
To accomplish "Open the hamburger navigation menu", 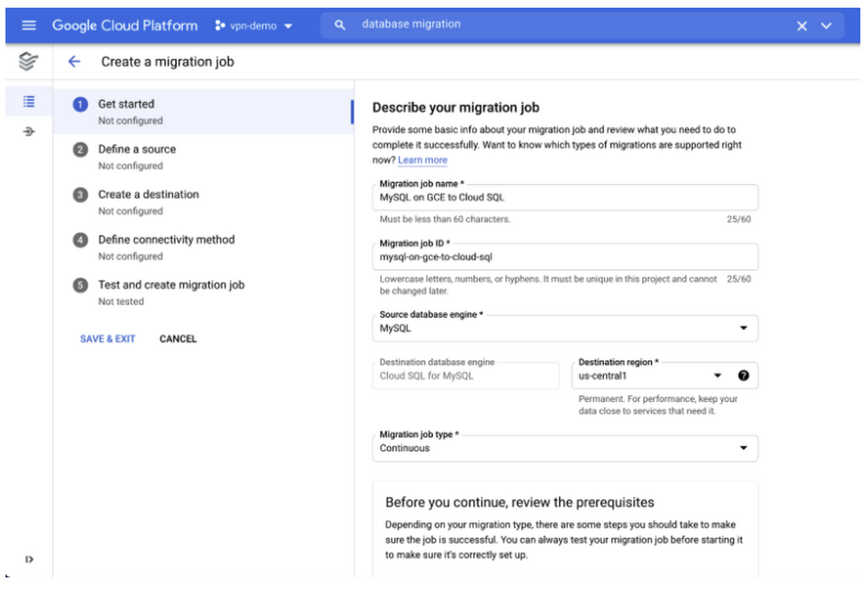I will (29, 25).
